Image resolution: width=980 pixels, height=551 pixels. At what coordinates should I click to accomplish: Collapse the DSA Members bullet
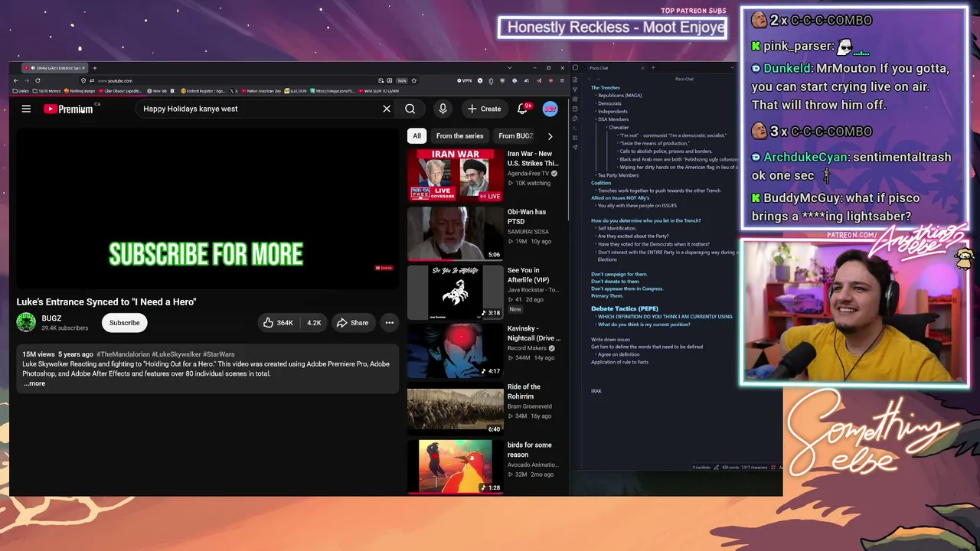click(x=596, y=119)
